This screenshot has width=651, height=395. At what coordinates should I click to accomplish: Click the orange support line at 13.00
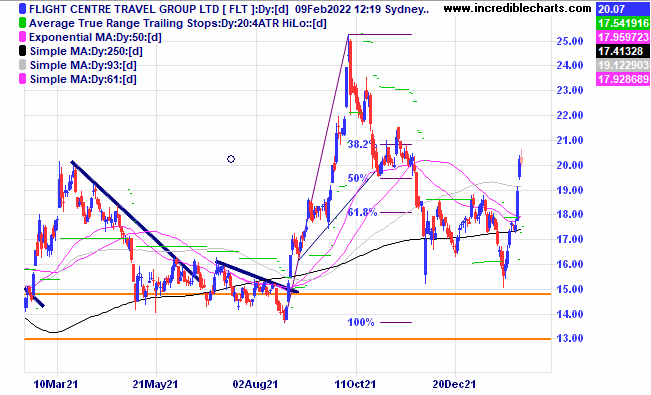tap(288, 339)
